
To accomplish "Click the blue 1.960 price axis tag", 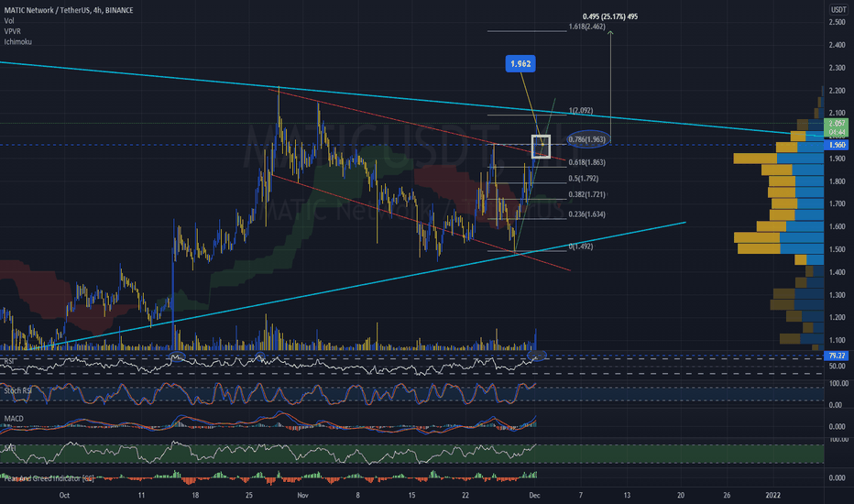I will click(837, 145).
